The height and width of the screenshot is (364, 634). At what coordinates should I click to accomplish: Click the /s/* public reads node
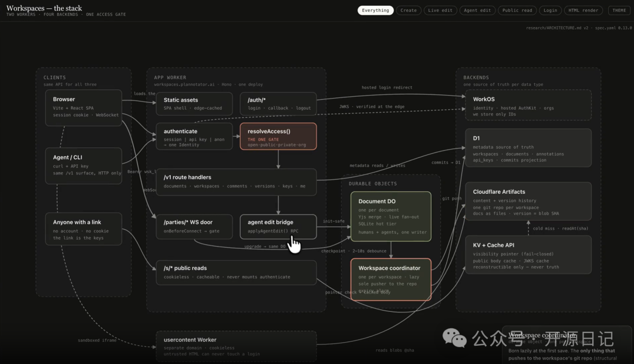coord(236,272)
